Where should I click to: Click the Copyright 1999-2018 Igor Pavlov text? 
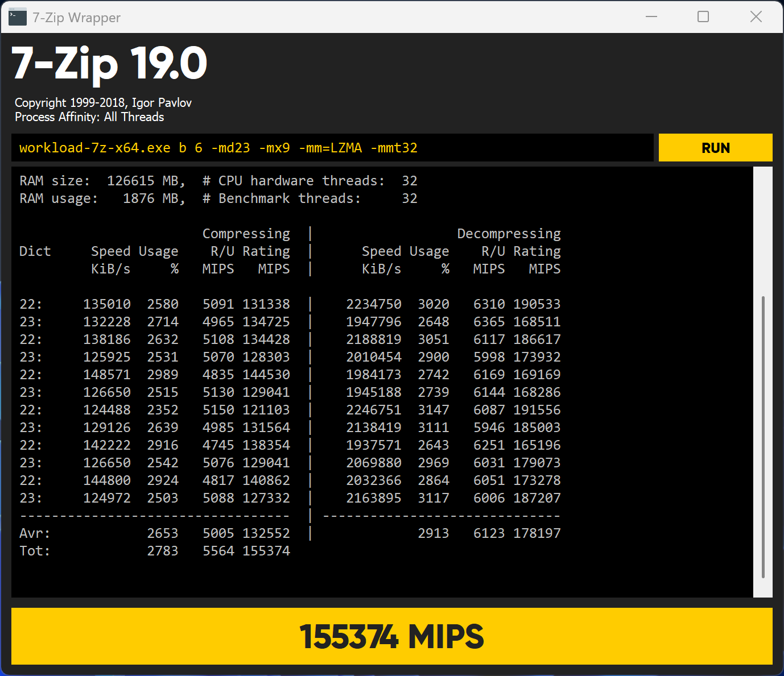click(x=103, y=103)
